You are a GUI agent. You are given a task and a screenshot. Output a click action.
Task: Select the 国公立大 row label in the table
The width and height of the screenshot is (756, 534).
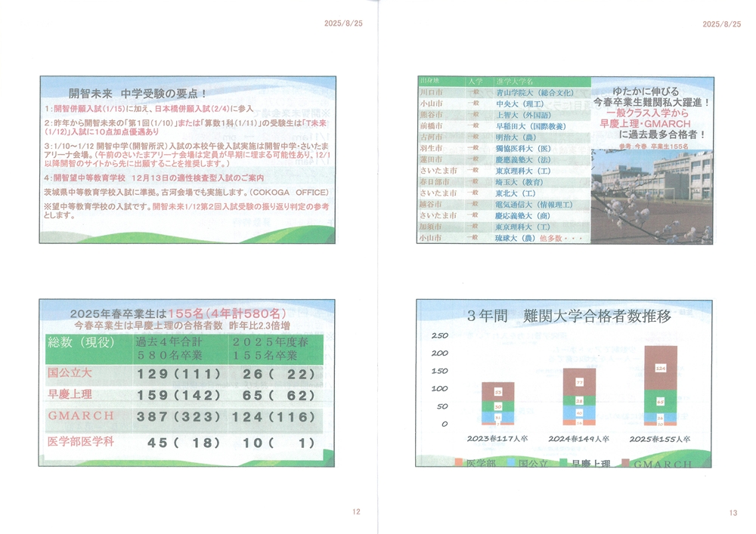[69, 372]
